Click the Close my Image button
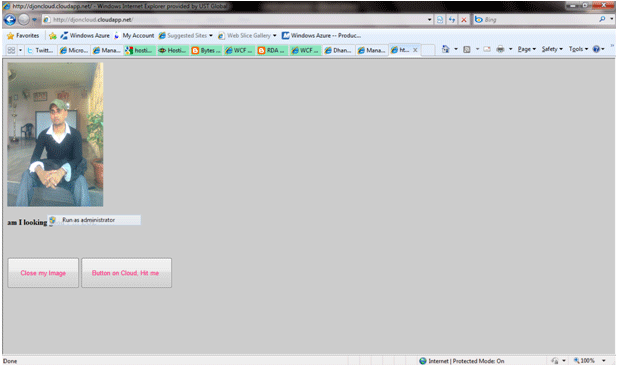The width and height of the screenshot is (619, 365). (43, 273)
